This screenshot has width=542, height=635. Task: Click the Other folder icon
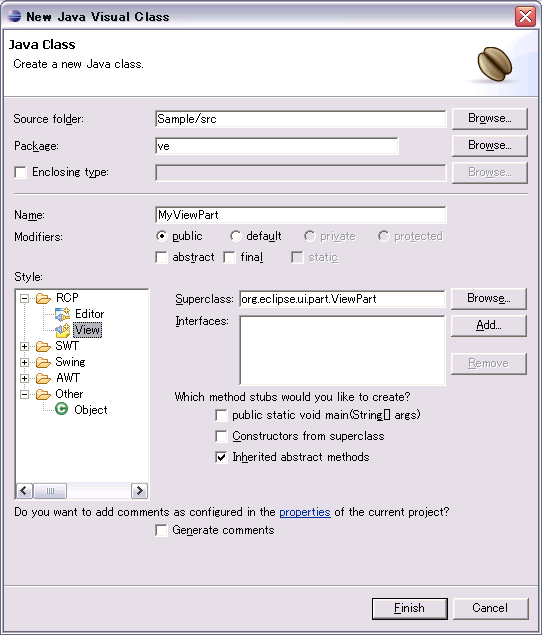coord(43,394)
